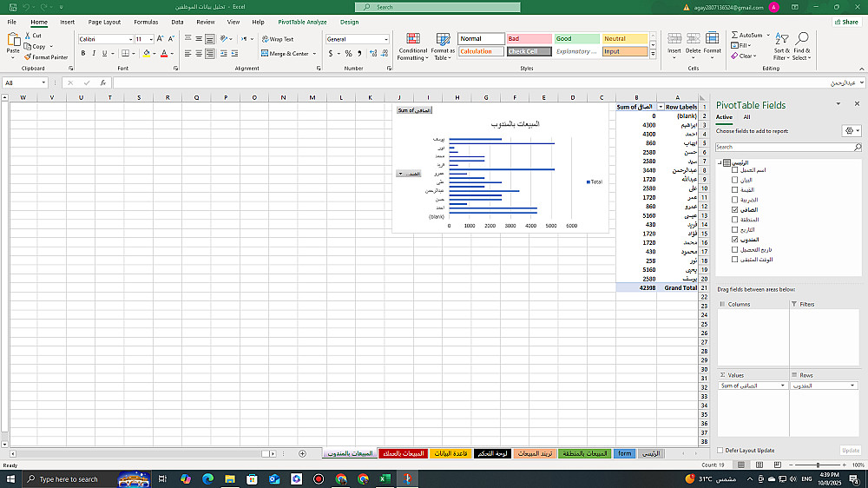This screenshot has height=488, width=868.
Task: Open the Insert ribbon tab
Action: (x=67, y=23)
